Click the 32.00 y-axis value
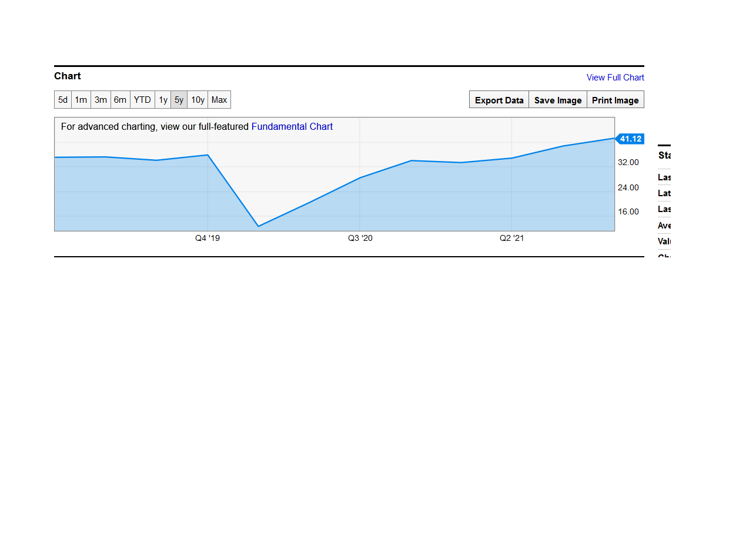Viewport: 756px width, 534px height. click(628, 162)
